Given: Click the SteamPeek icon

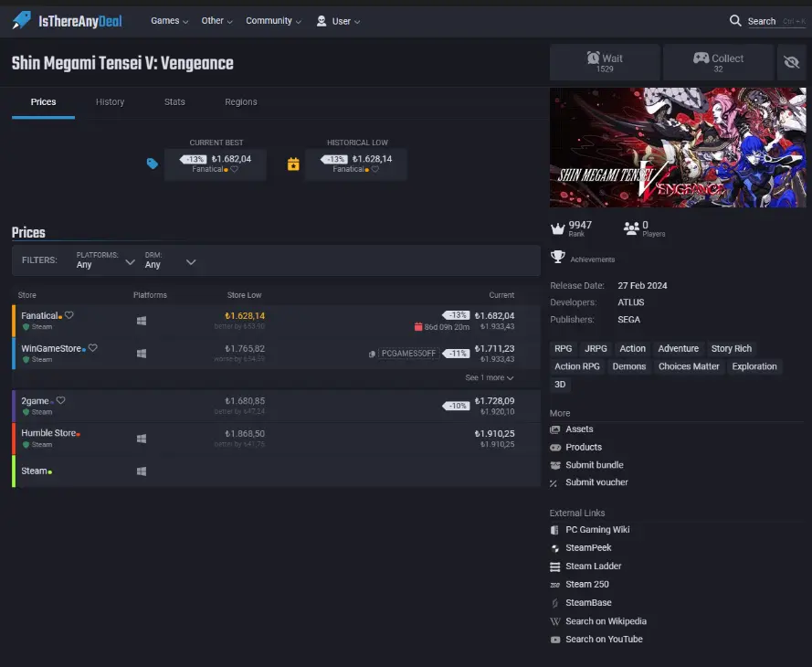Looking at the screenshot, I should [x=554, y=548].
